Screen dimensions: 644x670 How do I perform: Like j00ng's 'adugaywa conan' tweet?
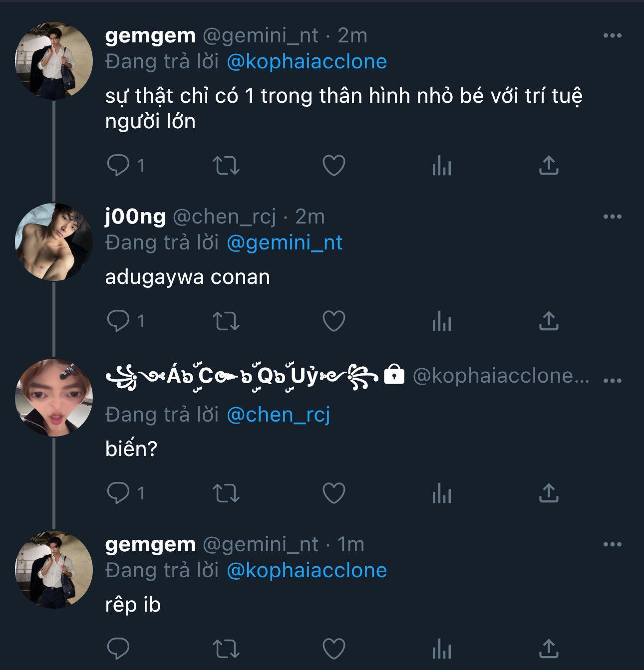tap(334, 321)
